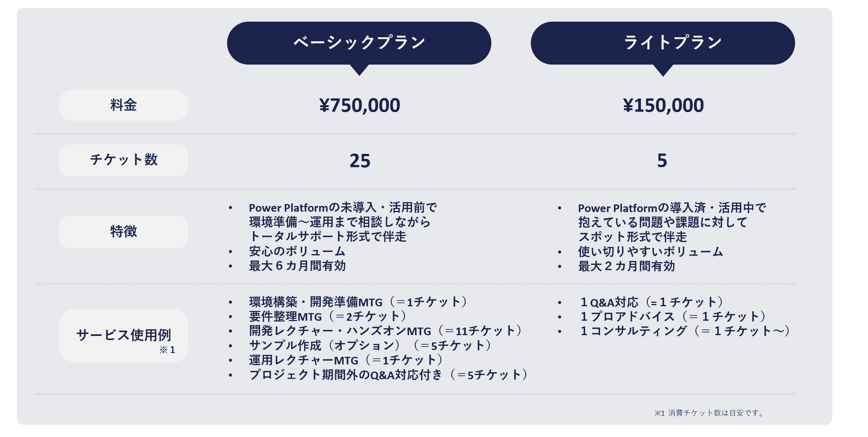Image resolution: width=868 pixels, height=437 pixels.
Task: Click the 使い切りやすいボリューム bullet text
Action: 650,252
